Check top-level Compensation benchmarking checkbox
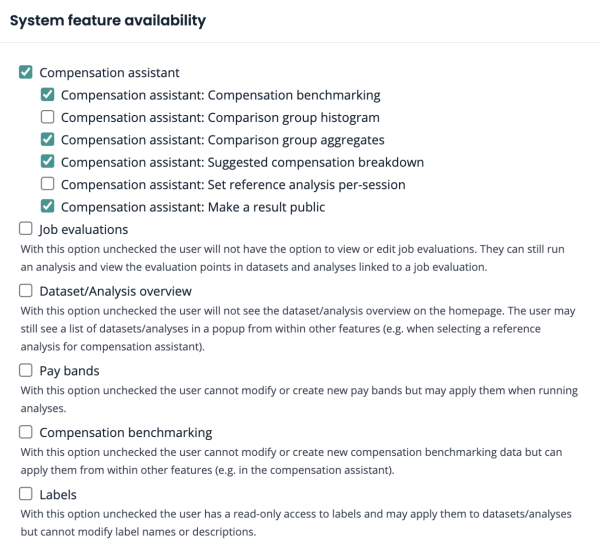 tap(26, 433)
